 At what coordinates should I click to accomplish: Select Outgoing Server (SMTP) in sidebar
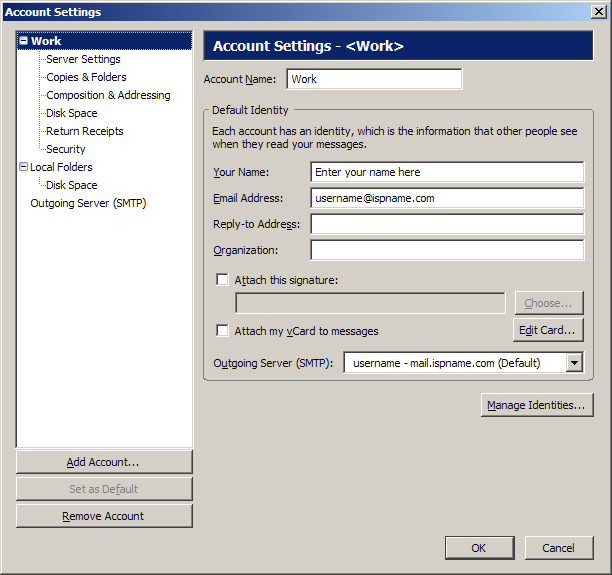click(89, 203)
